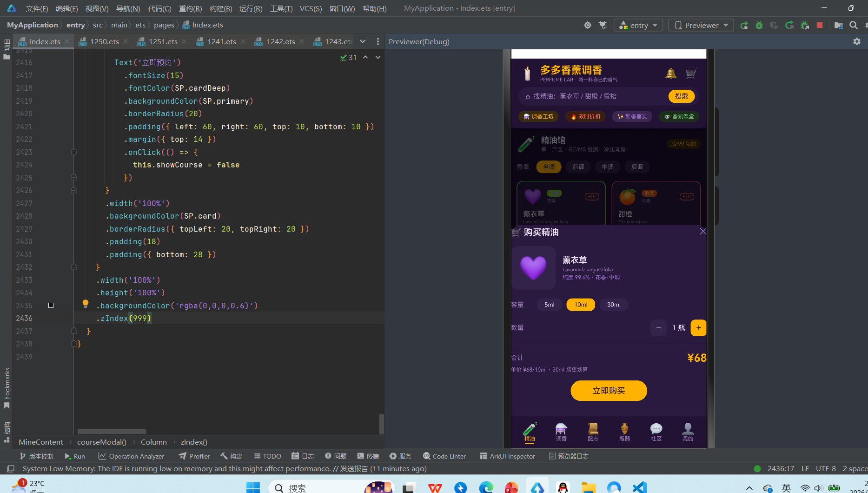The height and width of the screenshot is (493, 868).
Task: Open the 构建(B) menu
Action: (221, 8)
